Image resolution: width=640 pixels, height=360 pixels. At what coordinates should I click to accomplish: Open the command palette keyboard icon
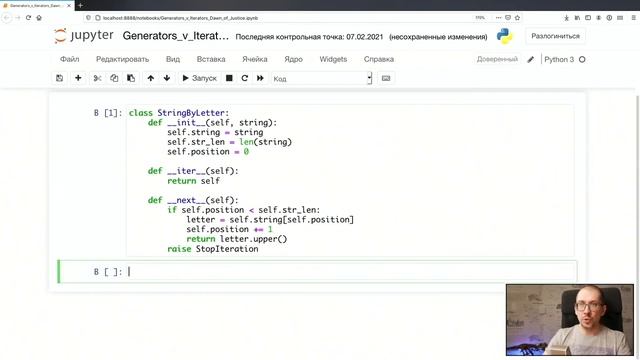(386, 78)
